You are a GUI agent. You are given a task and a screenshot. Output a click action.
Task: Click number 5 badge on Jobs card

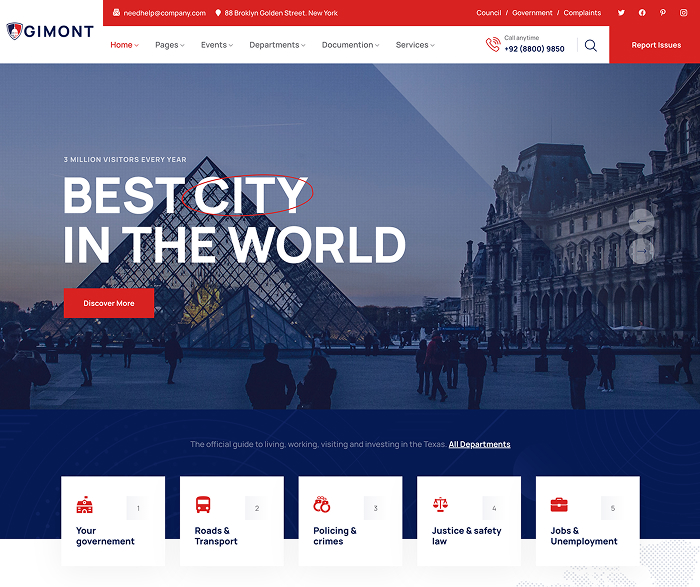coord(612,508)
